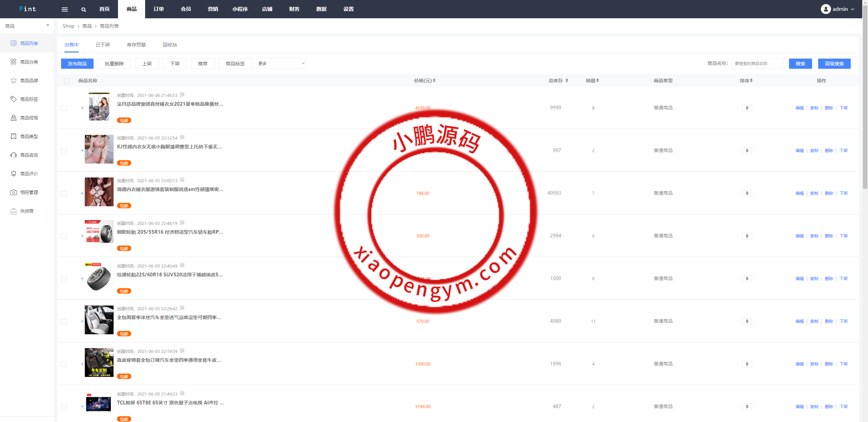The height and width of the screenshot is (422, 868).
Task: Click 编辑 on the 佳通轮胎 row
Action: click(x=800, y=278)
